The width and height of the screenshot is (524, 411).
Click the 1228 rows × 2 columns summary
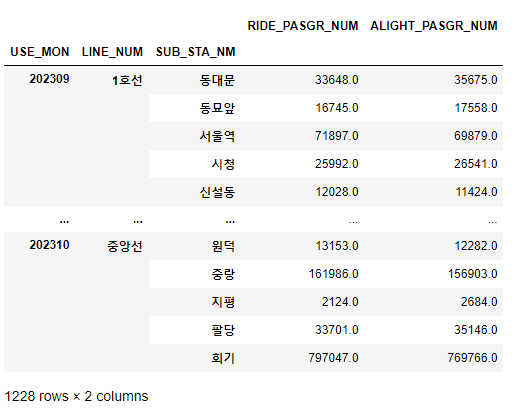[76, 396]
